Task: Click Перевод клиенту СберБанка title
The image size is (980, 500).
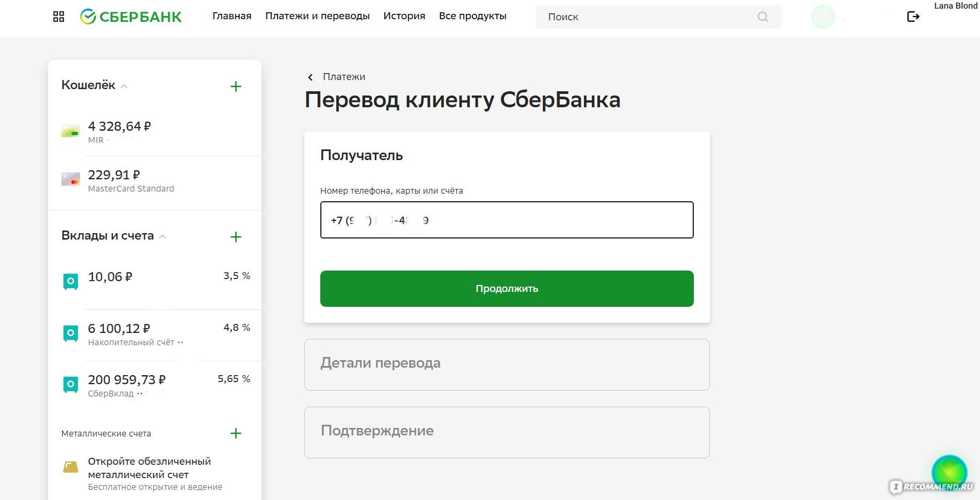Action: coord(462,100)
